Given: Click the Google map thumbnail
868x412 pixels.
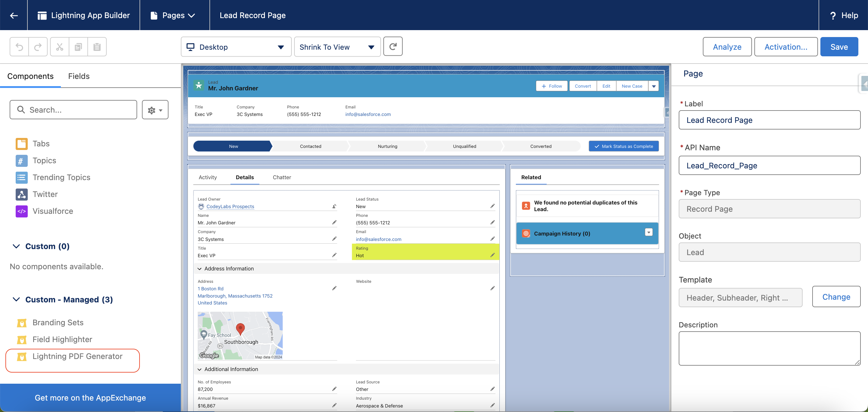Looking at the screenshot, I should [x=240, y=336].
